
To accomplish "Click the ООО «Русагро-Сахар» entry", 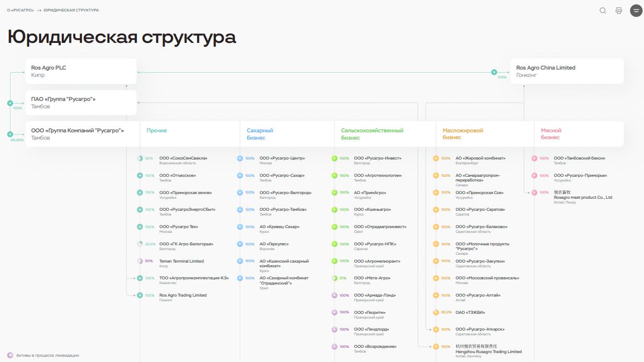I will 282,177.
